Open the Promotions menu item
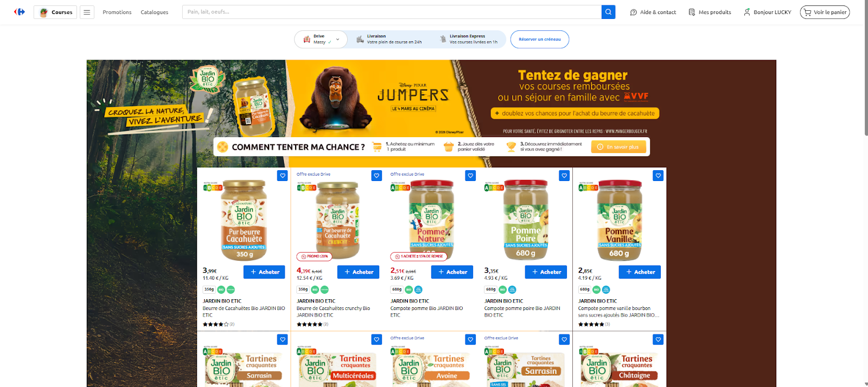Viewport: 868px width, 387px height. (x=117, y=12)
